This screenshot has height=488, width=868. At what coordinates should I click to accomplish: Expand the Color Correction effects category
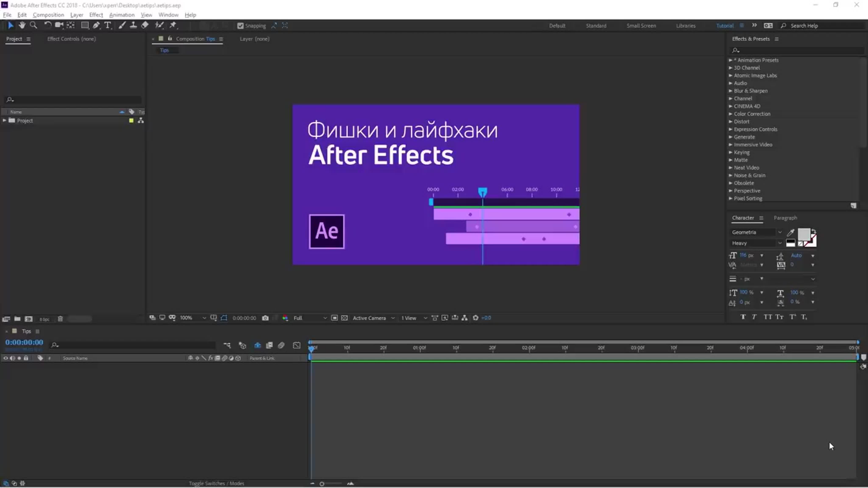pos(730,114)
